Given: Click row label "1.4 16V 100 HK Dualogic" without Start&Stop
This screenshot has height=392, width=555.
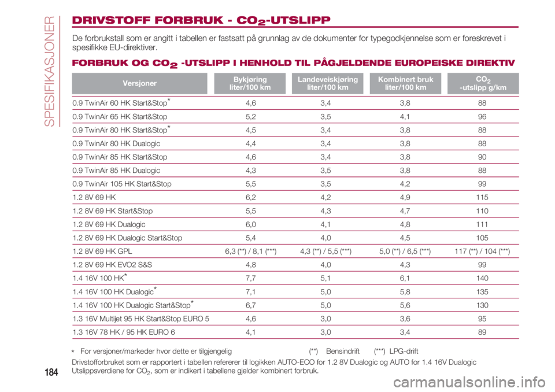Looking at the screenshot, I should (x=114, y=291).
